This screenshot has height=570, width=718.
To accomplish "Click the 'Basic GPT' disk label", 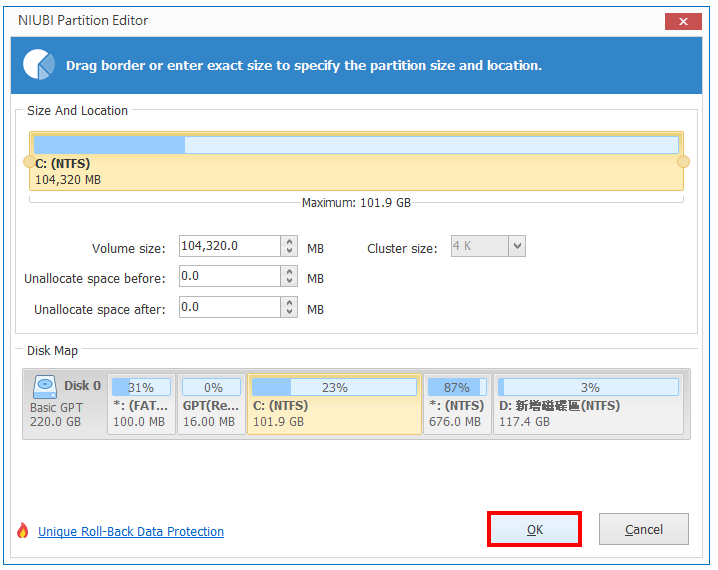I will tap(56, 407).
